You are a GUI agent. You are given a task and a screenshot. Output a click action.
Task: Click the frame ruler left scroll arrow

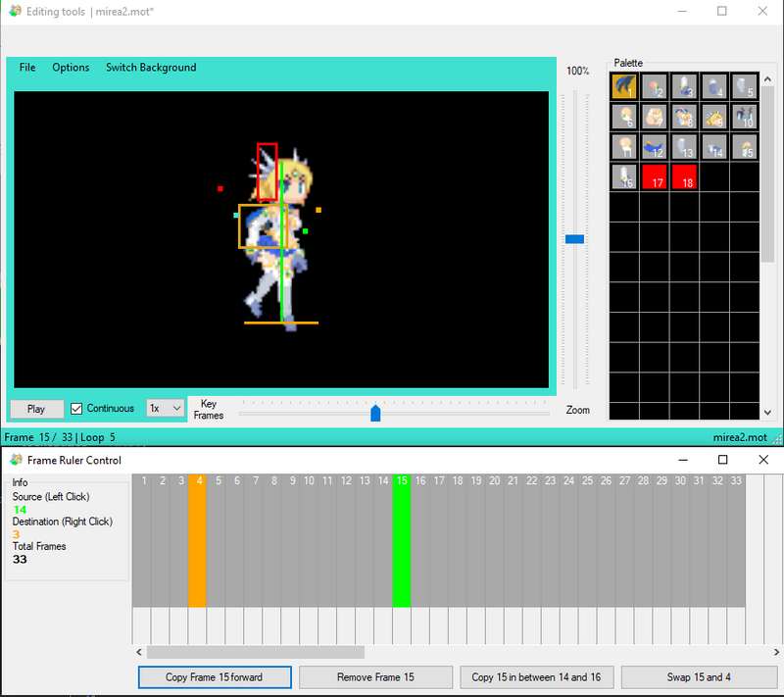139,652
